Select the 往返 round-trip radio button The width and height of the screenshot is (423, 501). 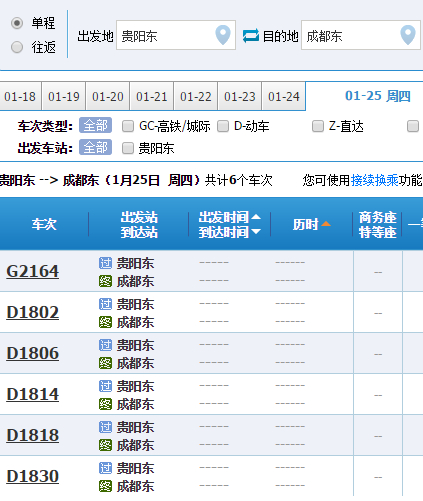[x=17, y=47]
